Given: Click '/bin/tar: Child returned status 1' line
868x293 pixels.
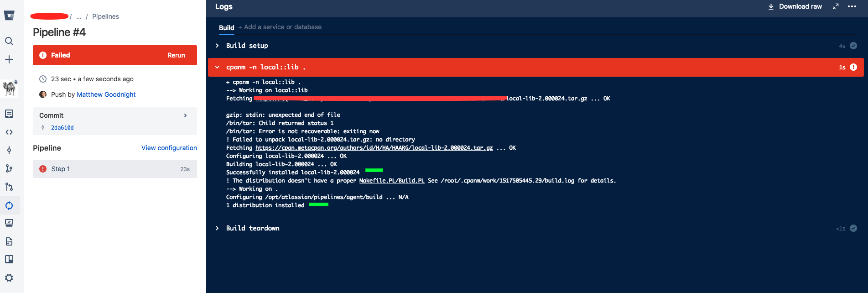Looking at the screenshot, I should (x=280, y=123).
